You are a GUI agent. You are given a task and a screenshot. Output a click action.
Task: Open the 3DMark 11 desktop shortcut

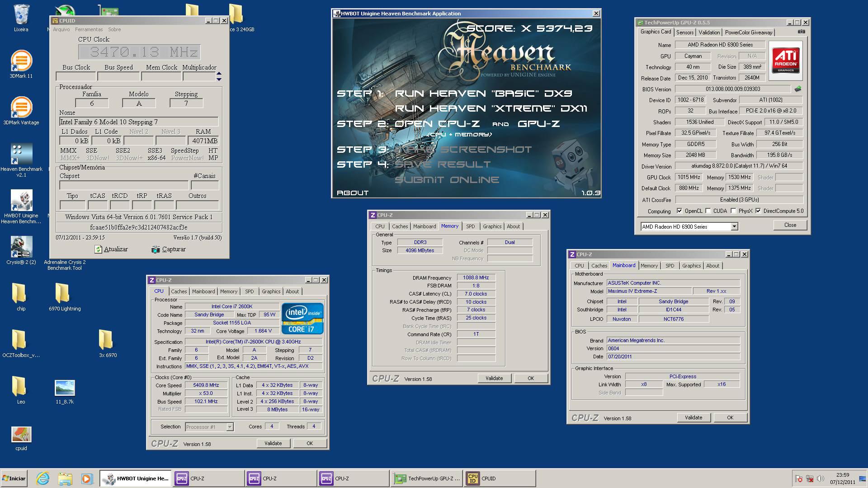click(21, 64)
